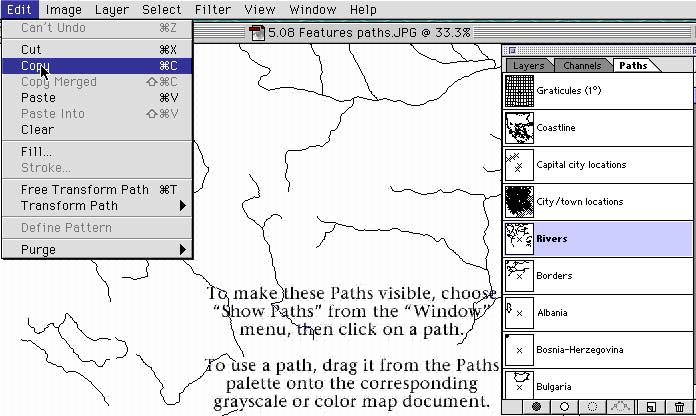Click the Stroke path icon
Image resolution: width=696 pixels, height=416 pixels.
565,407
